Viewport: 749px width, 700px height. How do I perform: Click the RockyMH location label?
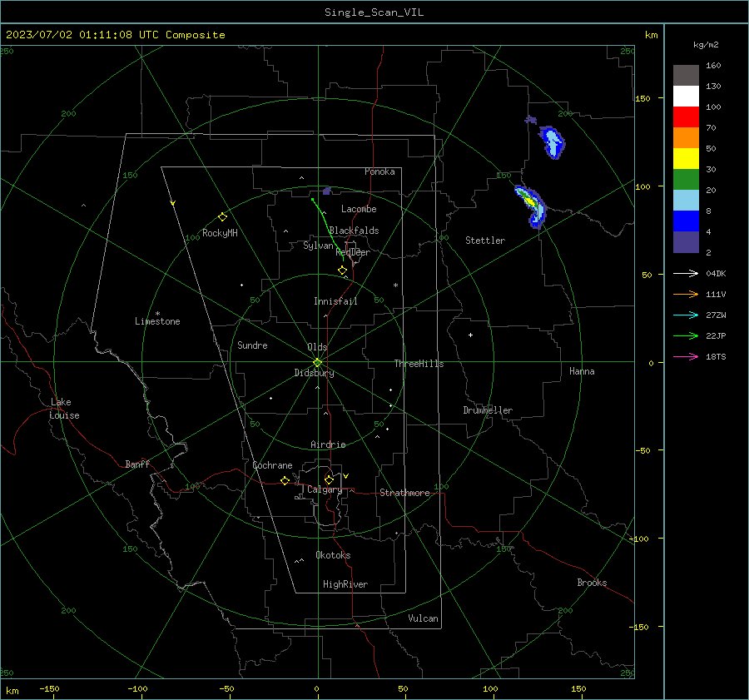pos(220,233)
